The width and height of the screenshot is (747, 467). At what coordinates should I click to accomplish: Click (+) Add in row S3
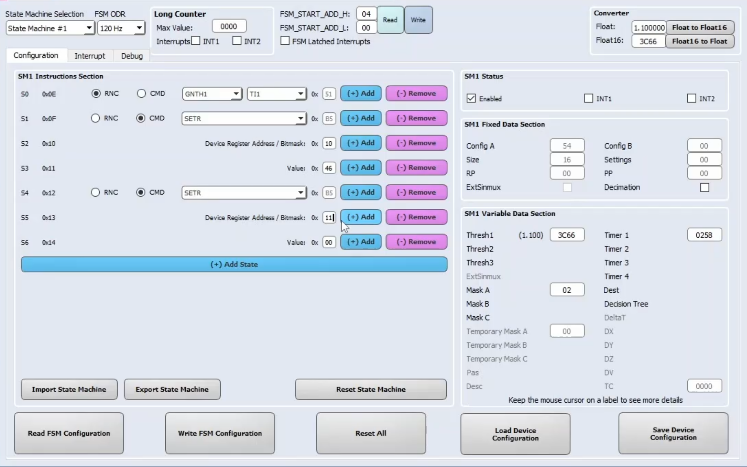pos(361,168)
